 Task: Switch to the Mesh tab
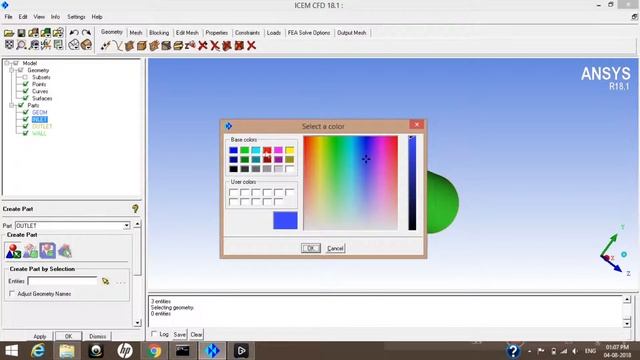[x=136, y=33]
